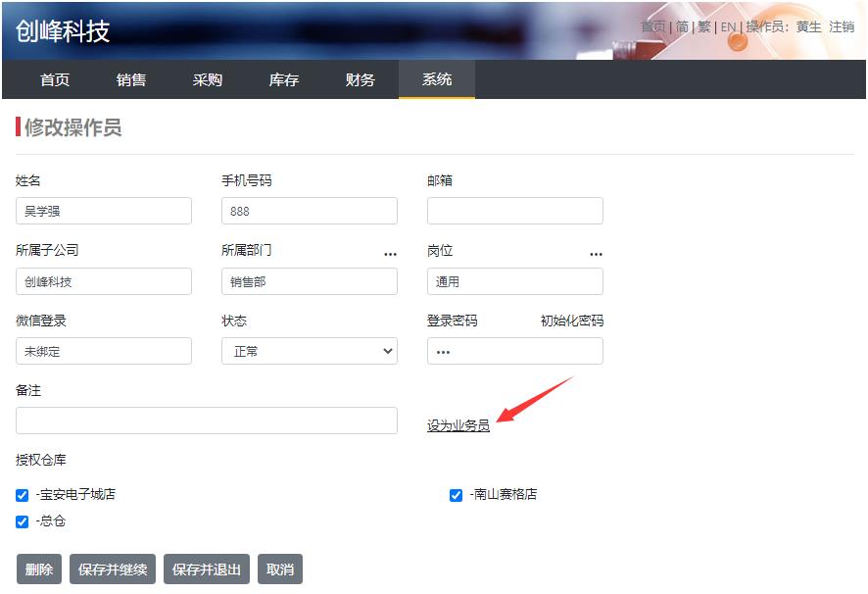Open the 首页 navigation tab
Viewport: 868px width, 594px height.
coord(55,79)
